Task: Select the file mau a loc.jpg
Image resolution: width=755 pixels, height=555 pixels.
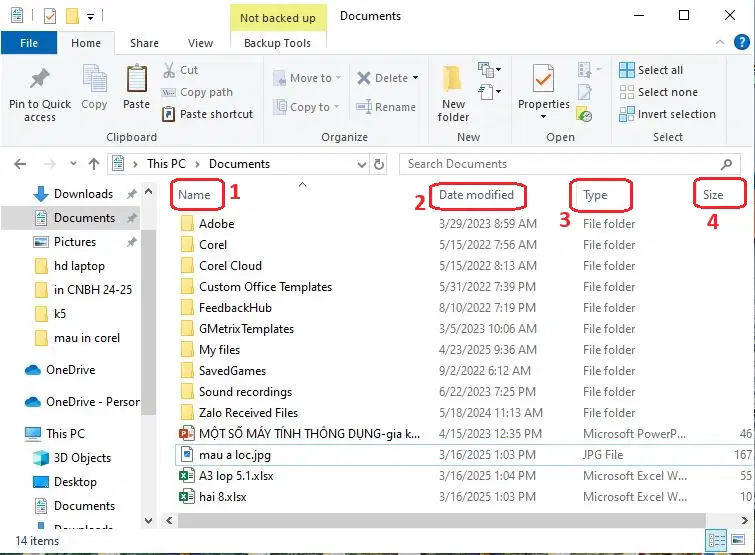Action: (225, 455)
